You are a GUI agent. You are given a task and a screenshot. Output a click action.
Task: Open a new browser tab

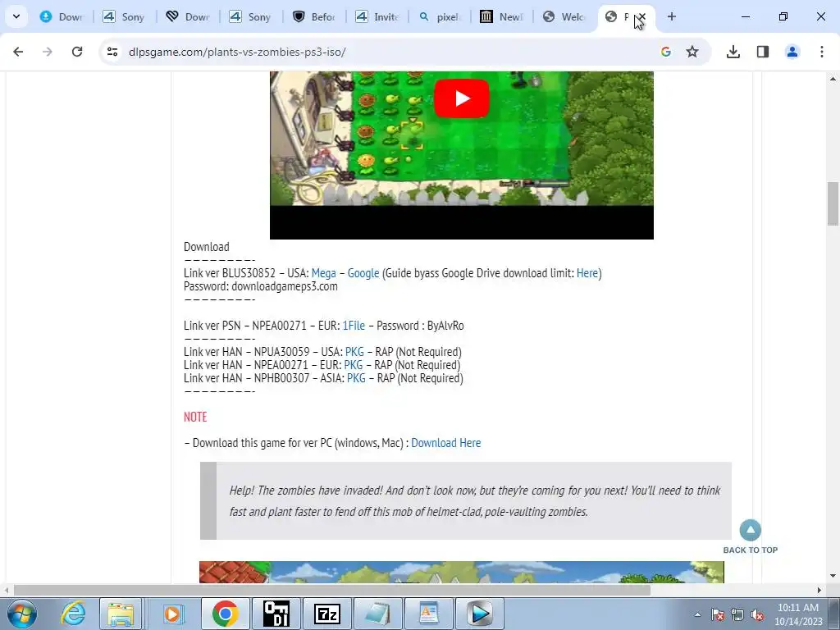click(x=671, y=16)
